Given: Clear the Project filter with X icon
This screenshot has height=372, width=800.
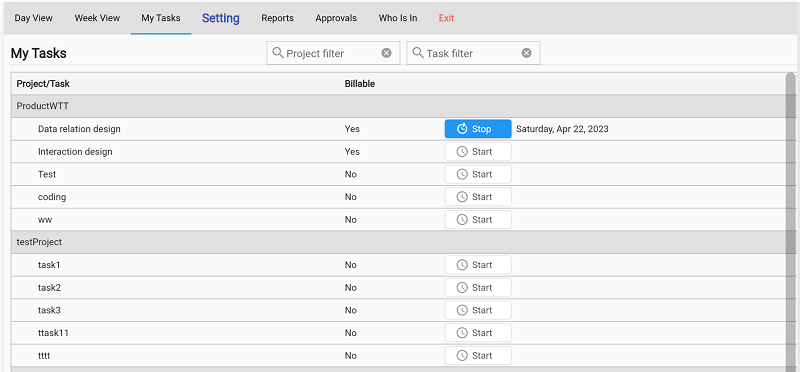Looking at the screenshot, I should click(x=387, y=53).
